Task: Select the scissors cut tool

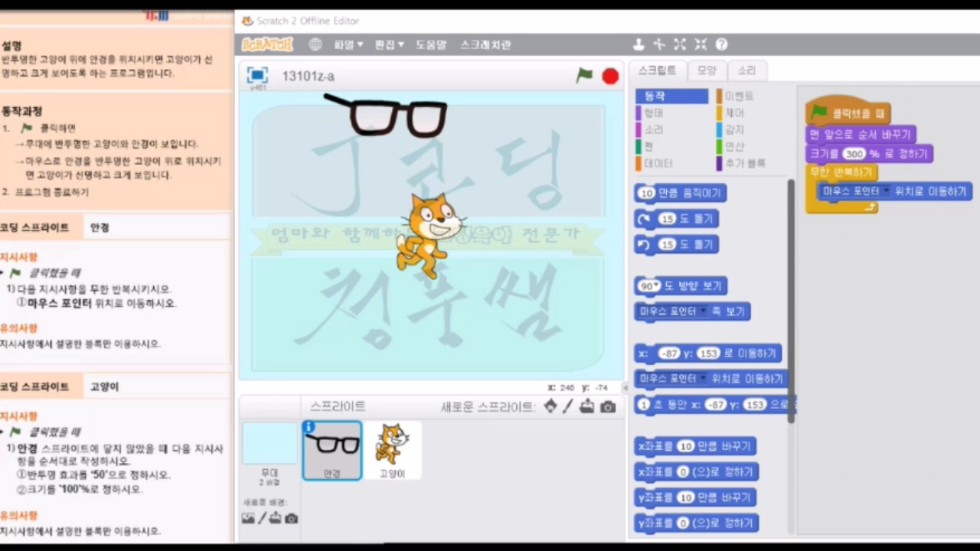Action: pyautogui.click(x=658, y=44)
